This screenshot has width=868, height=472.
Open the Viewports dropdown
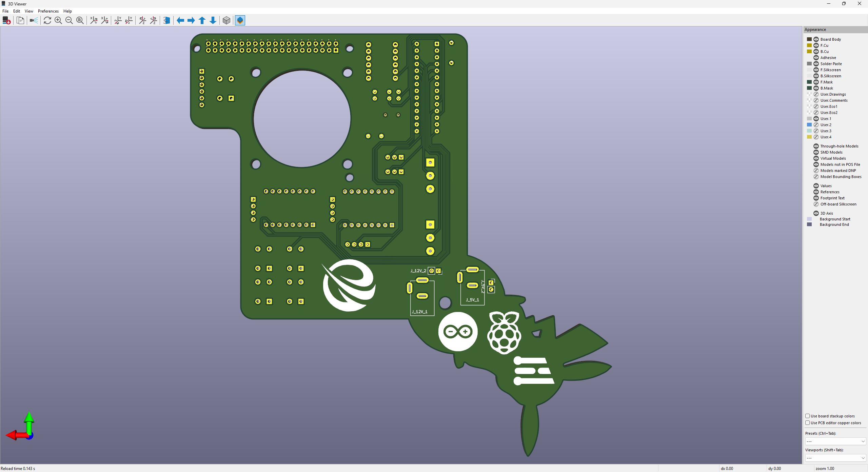pyautogui.click(x=835, y=458)
